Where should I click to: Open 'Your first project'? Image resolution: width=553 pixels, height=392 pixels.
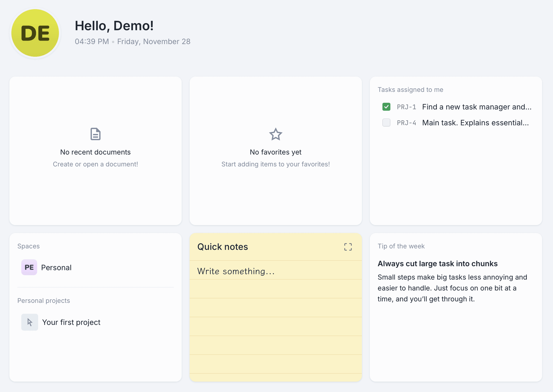pos(71,322)
